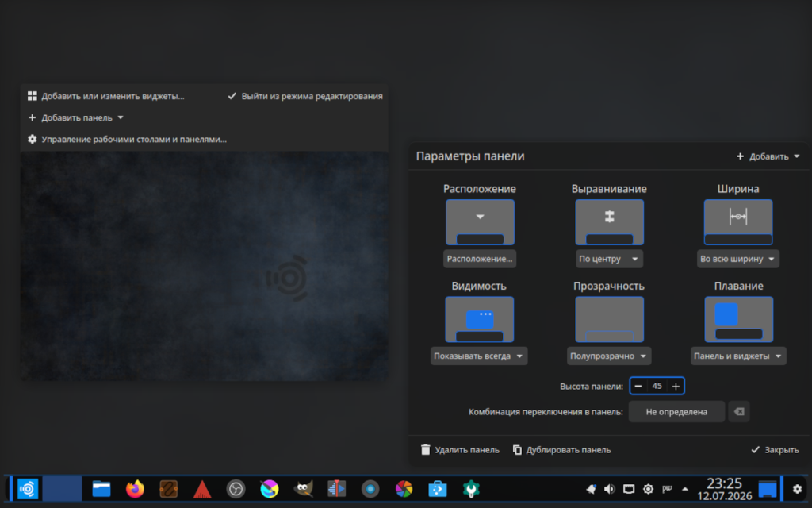Click the panel configure gear at taskbar end

[797, 489]
